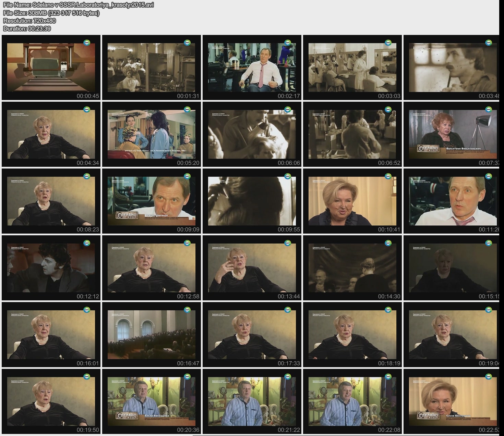Click channel logo on the 00:03:03 frame

tap(388, 43)
